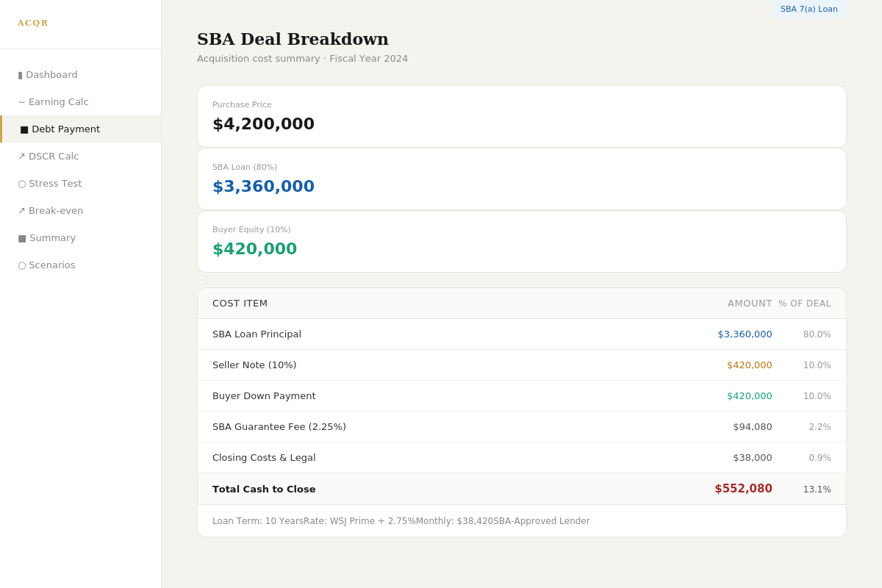Click the Dashboard bar icon

coord(21,75)
